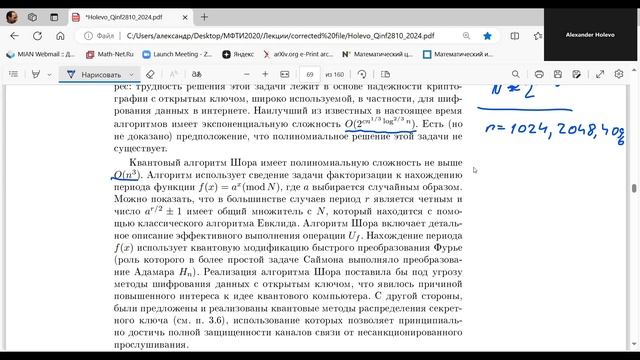Select the Holevo_Qinf2810_2024.pdf tab
This screenshot has height=360, width=640.
coord(124,17)
